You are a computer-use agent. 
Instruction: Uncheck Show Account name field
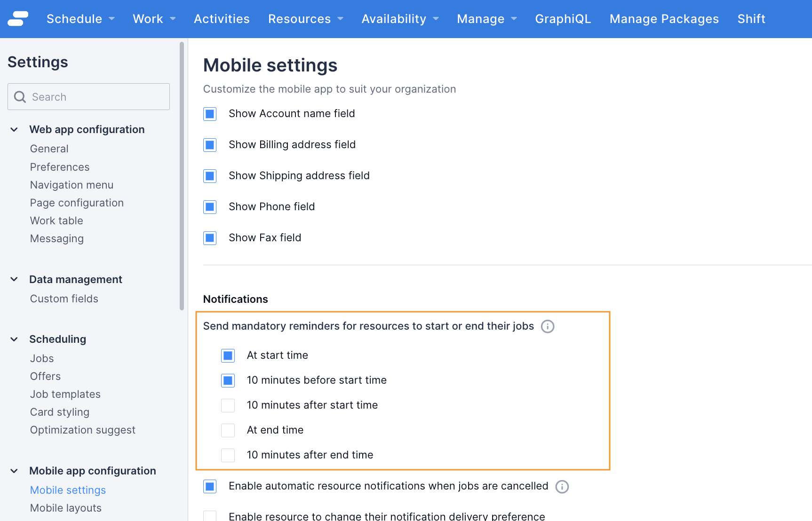pos(209,113)
